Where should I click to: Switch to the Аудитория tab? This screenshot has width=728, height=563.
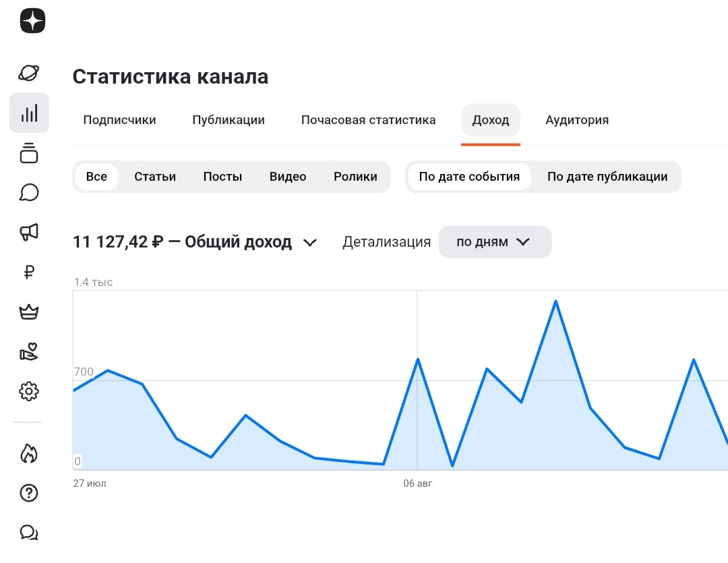576,120
